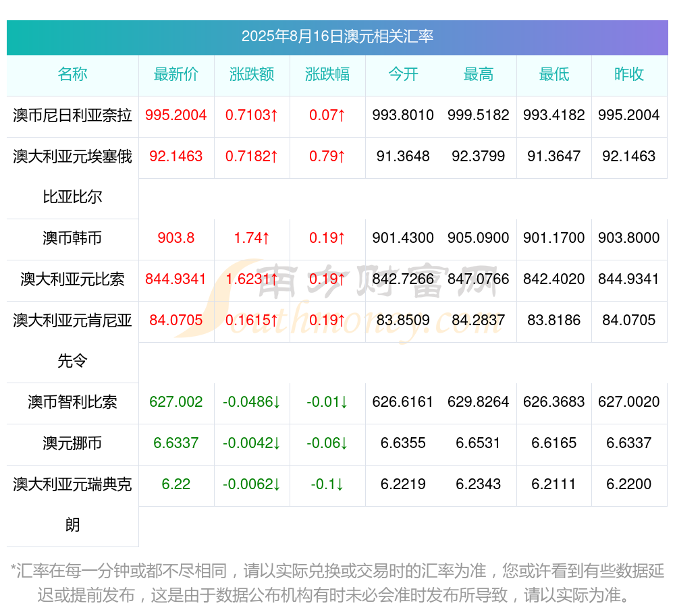Click the 昨收 column header
Viewport: 675px width, 616px height.
629,74
